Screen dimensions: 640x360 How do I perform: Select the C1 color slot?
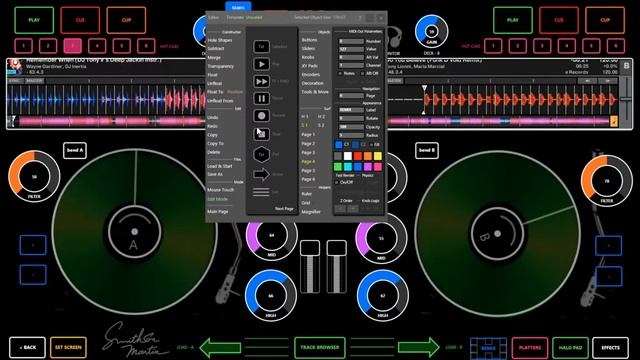pos(339,144)
